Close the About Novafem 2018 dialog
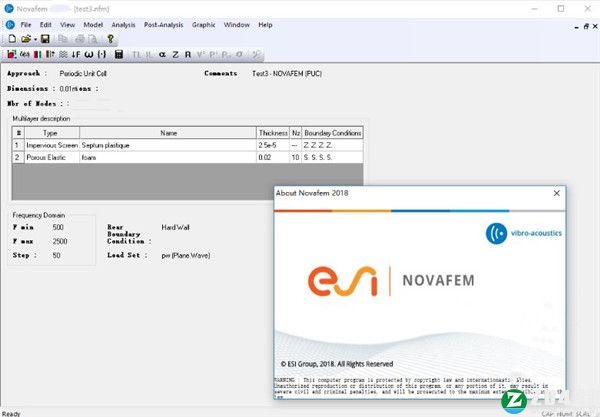Viewport: 600px width, 417px height. (x=557, y=193)
